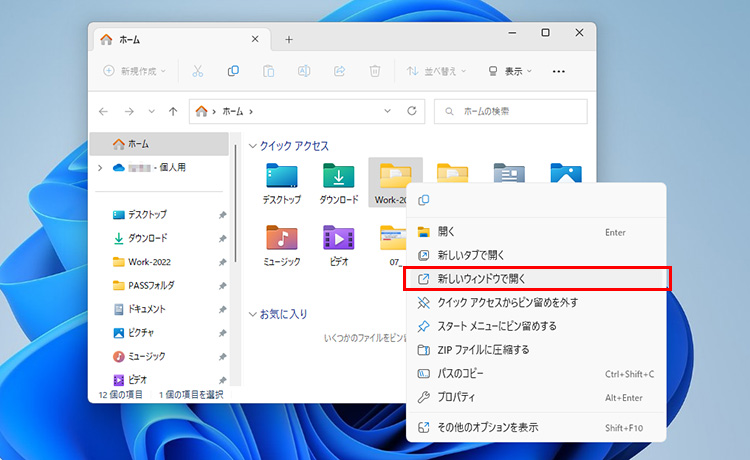The height and width of the screenshot is (460, 750).
Task: Choose その他のオプションを表示
Action: [x=536, y=427]
